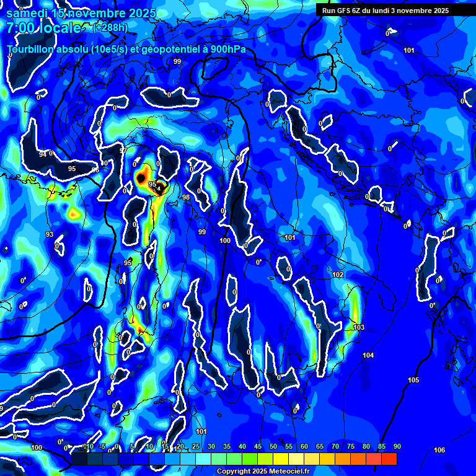Click the 104 isoline label
The width and height of the screenshot is (476, 476).
click(368, 355)
